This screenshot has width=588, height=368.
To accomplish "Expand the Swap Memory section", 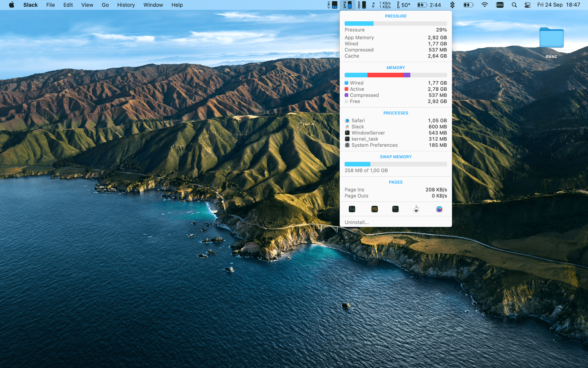I will pyautogui.click(x=395, y=156).
